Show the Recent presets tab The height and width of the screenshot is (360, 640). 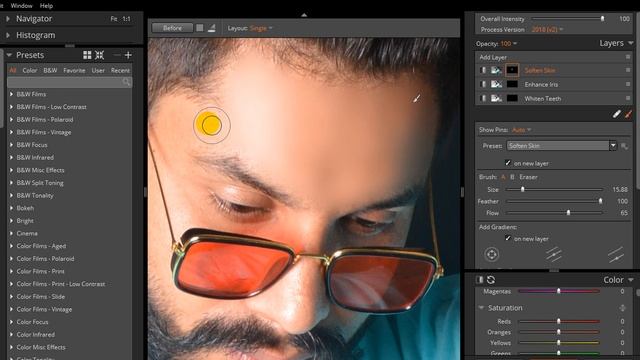(120, 70)
